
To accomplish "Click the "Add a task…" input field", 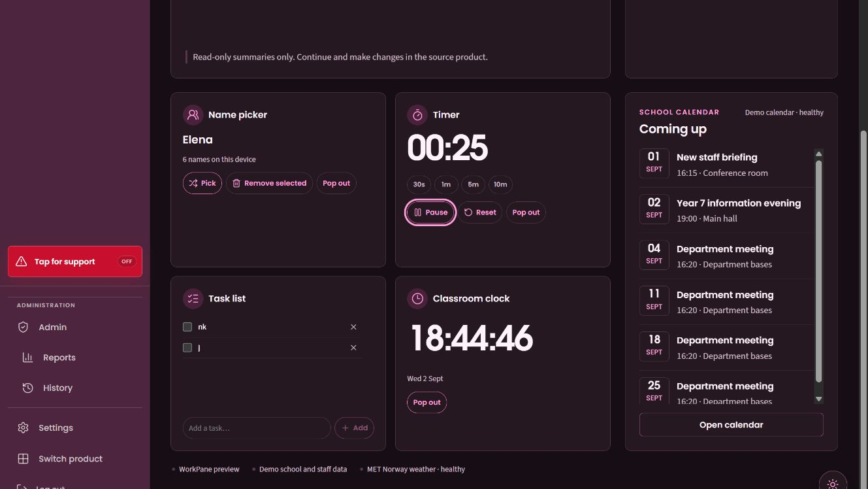I will 257,428.
